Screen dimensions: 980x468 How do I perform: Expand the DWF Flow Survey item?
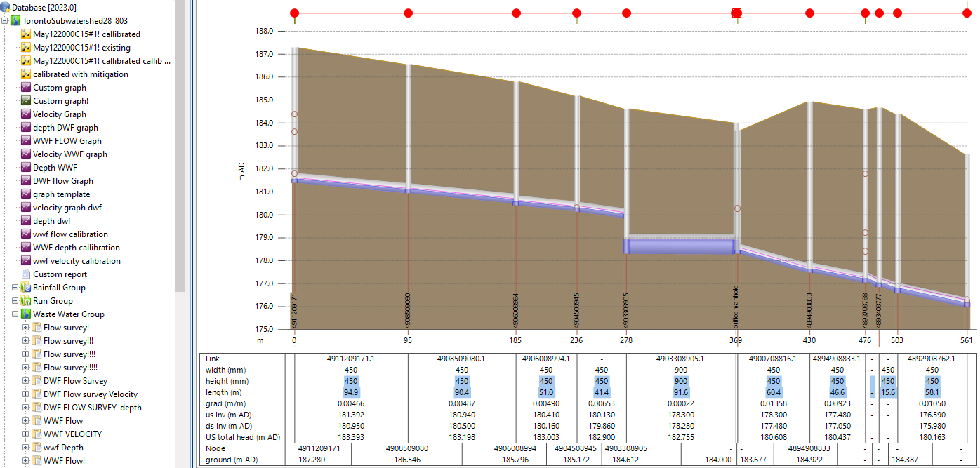pos(26,381)
